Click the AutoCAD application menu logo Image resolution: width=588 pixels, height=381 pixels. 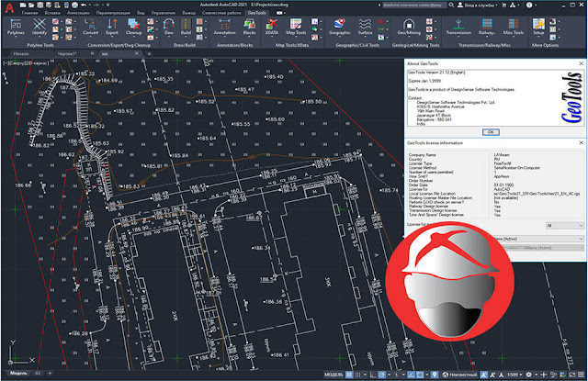tap(9, 7)
